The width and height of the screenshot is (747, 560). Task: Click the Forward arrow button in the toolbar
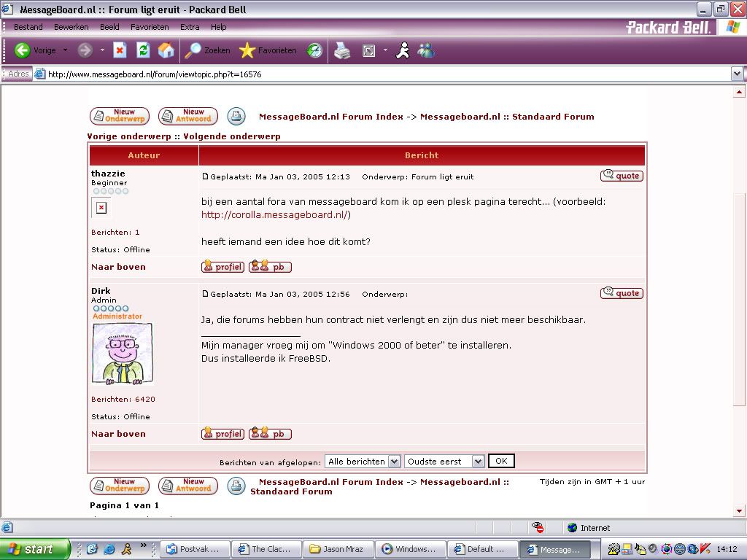(85, 50)
